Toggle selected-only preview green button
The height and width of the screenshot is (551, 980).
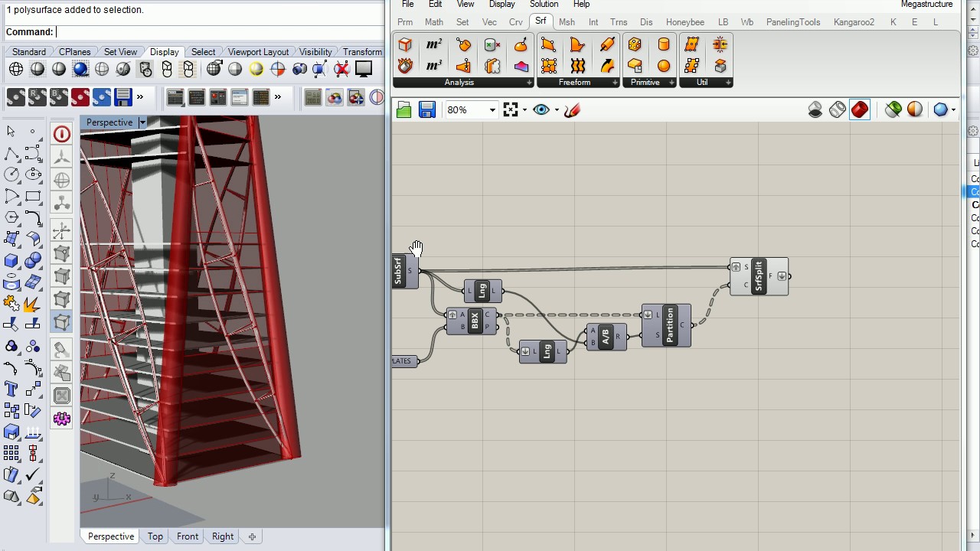893,110
